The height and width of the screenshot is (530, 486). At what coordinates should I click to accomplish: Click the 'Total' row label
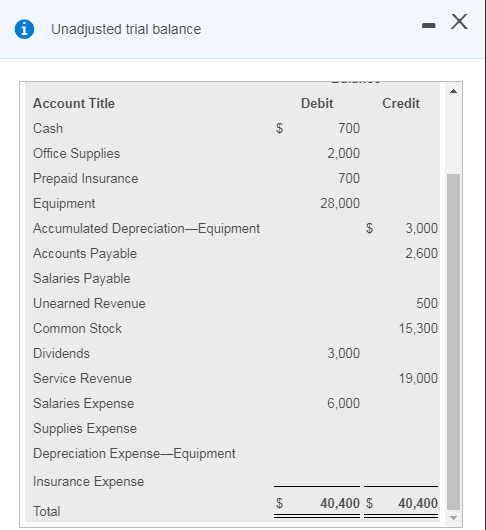[x=47, y=511]
